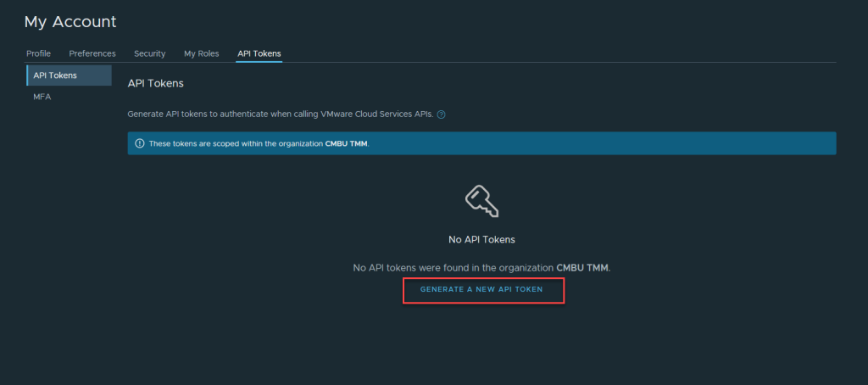Click bold CMBU TMM in the blue banner

pyautogui.click(x=346, y=143)
